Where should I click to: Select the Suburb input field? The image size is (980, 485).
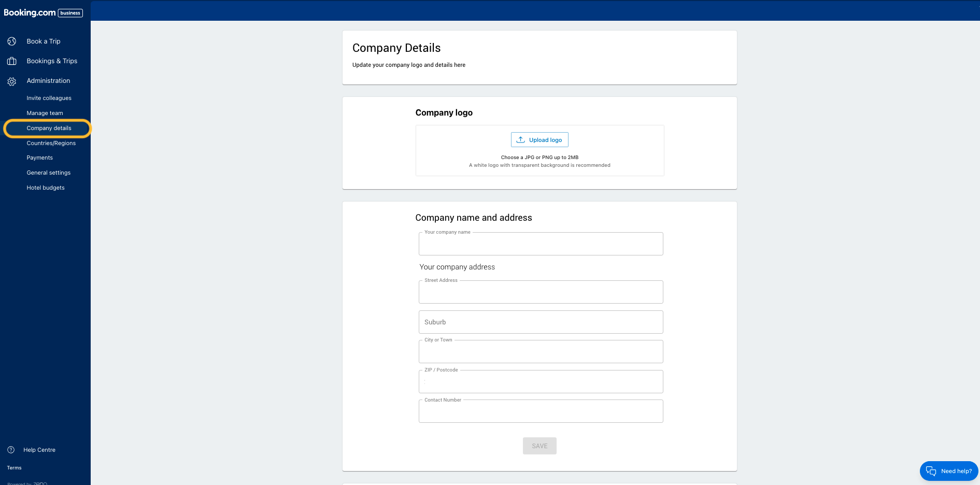[541, 322]
